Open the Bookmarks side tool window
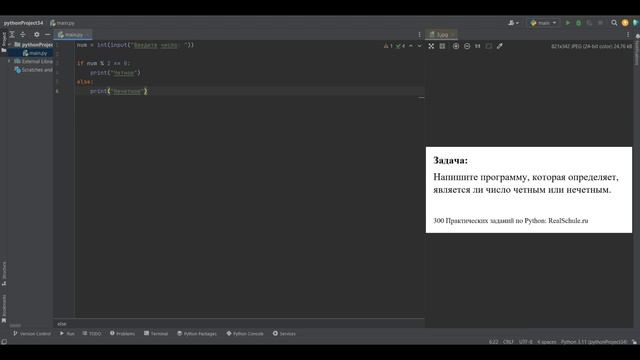This screenshot has width=640, height=360. (x=4, y=308)
